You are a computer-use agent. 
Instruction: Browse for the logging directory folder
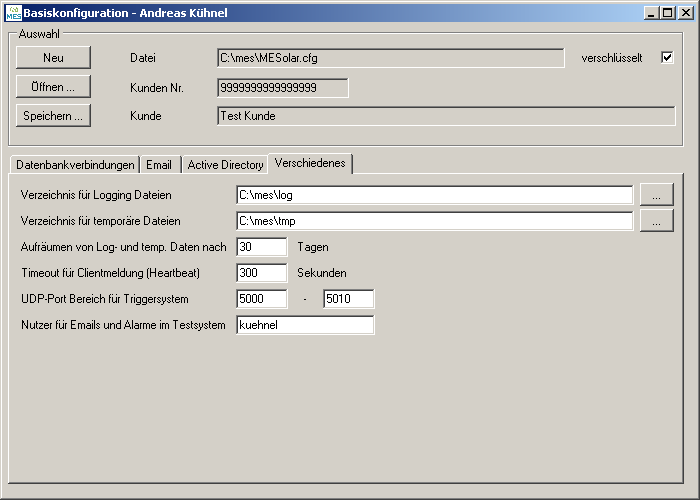click(656, 195)
